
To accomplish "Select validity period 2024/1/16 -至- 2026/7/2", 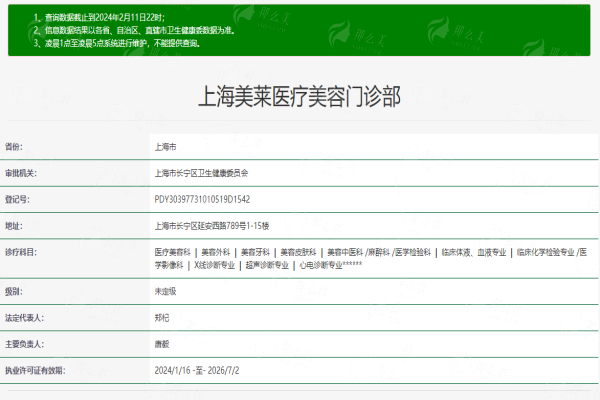I will coord(197,371).
